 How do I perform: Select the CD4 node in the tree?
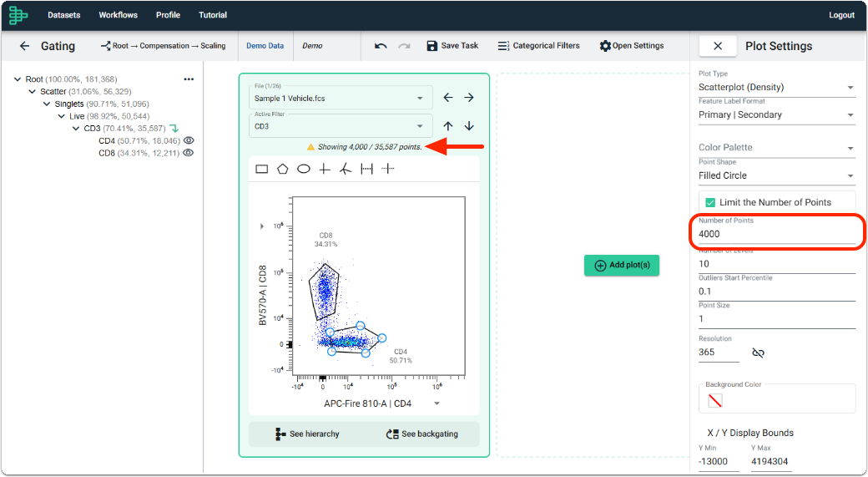[139, 140]
